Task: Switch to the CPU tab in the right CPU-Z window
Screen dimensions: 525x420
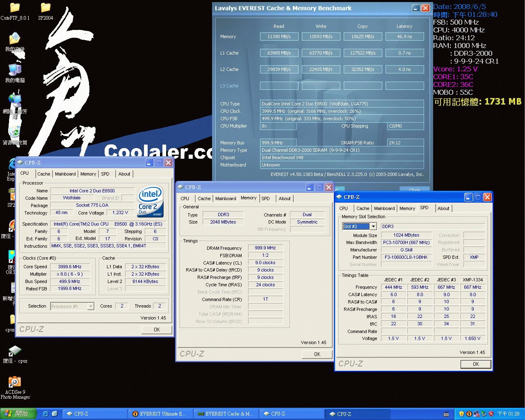Action: tap(344, 208)
